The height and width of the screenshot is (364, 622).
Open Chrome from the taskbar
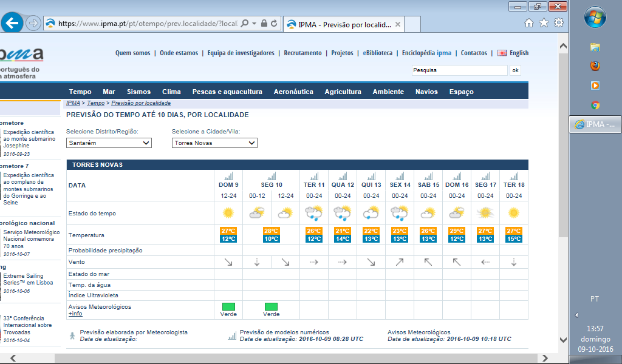pyautogui.click(x=595, y=106)
